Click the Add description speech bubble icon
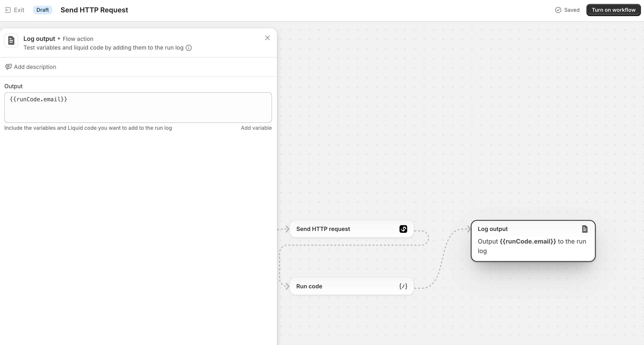The height and width of the screenshot is (345, 644). tap(8, 66)
